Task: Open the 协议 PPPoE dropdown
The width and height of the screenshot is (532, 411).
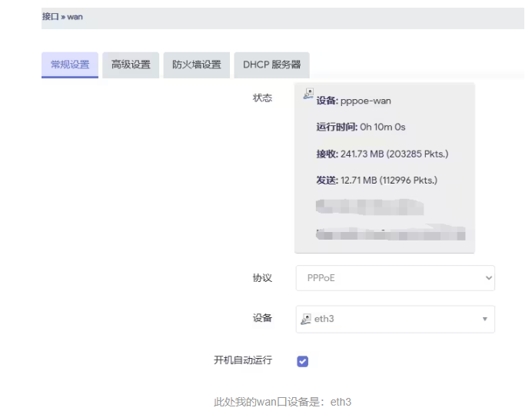Action: 394,278
